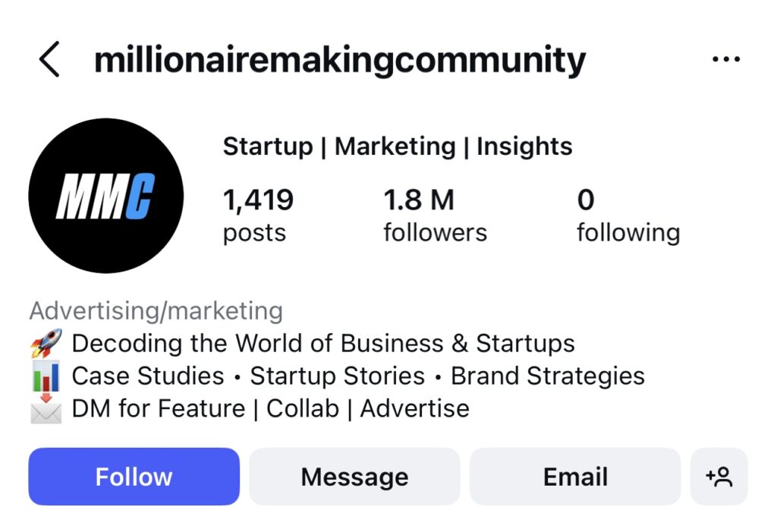Click the bar chart emoji in bio
Viewport: 777px width, 532px height.
(x=46, y=376)
